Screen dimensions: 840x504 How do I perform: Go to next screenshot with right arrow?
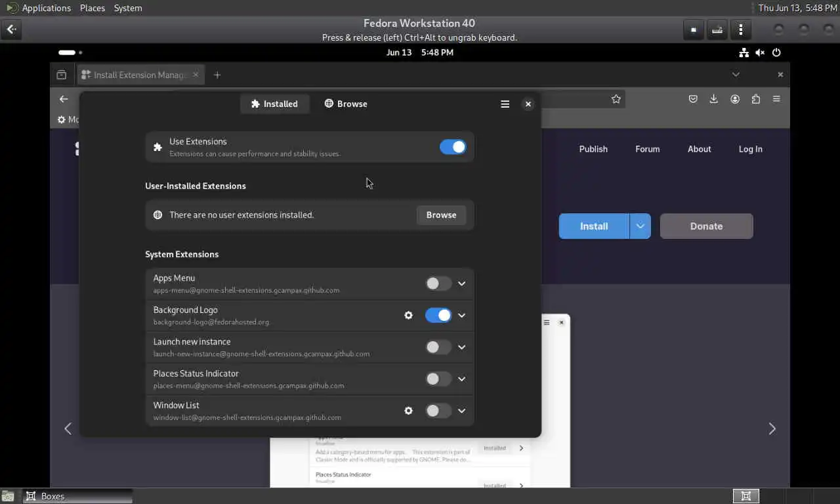tap(772, 429)
